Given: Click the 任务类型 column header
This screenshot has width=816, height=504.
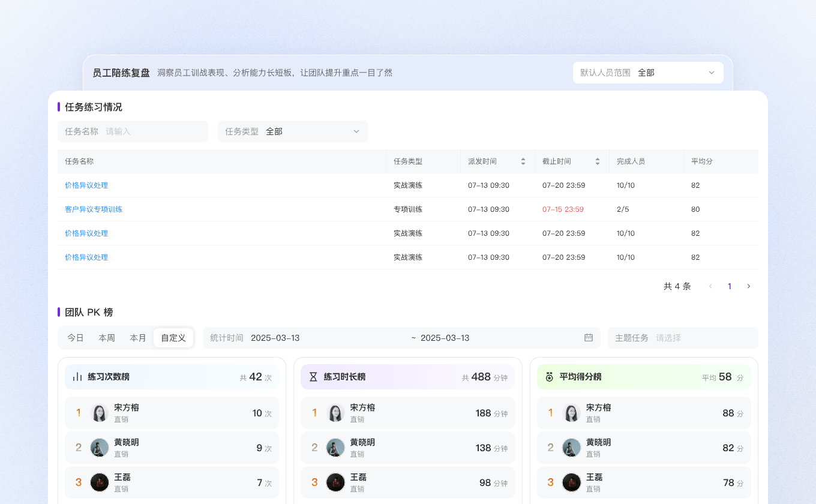Looking at the screenshot, I should click(x=408, y=161).
